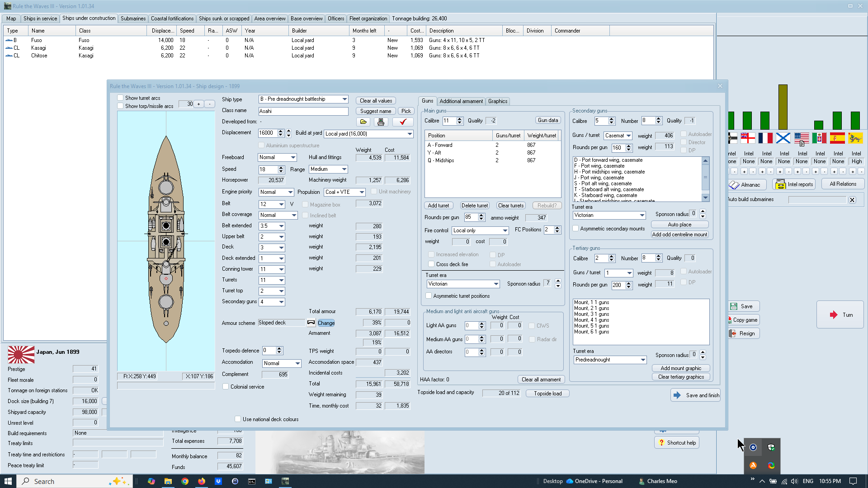Click the Topside load button

pyautogui.click(x=548, y=394)
